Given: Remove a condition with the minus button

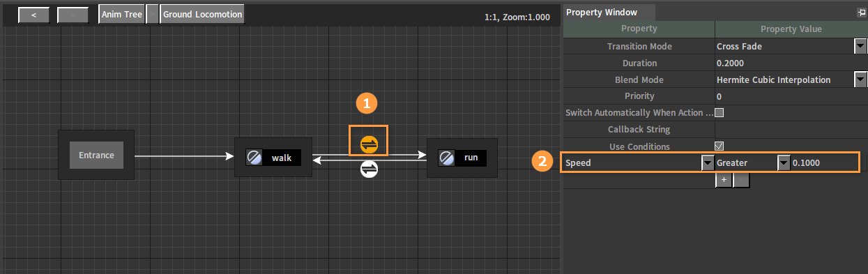Looking at the screenshot, I should click(741, 179).
